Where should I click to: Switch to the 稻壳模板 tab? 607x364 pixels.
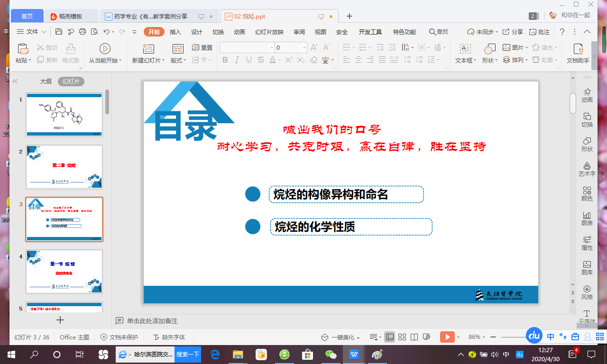(72, 16)
